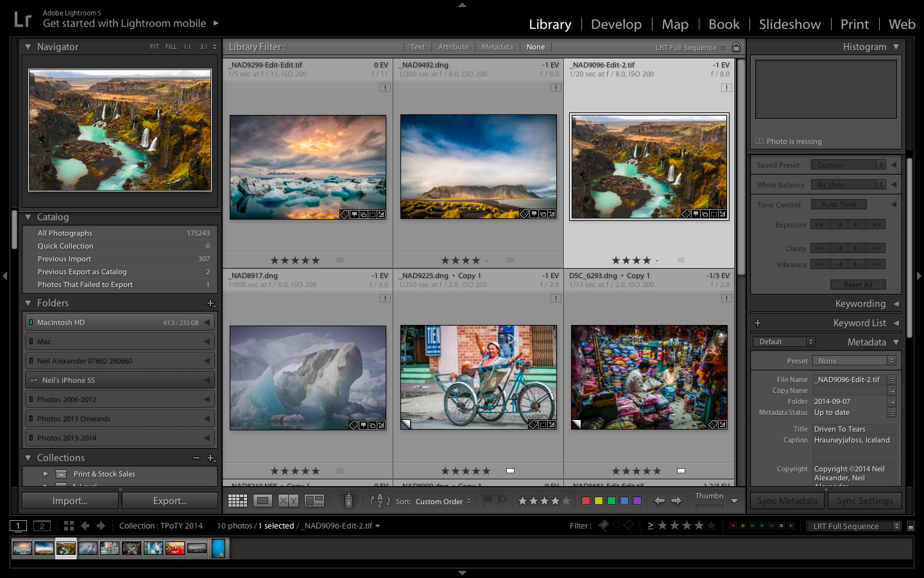Click Sync Settings button
The image size is (924, 578).
(x=865, y=501)
